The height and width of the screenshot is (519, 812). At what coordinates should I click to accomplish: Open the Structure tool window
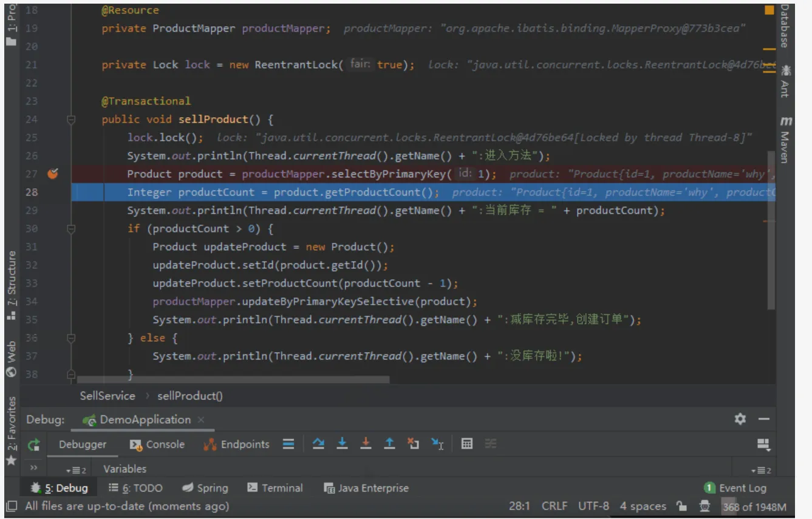coord(11,286)
